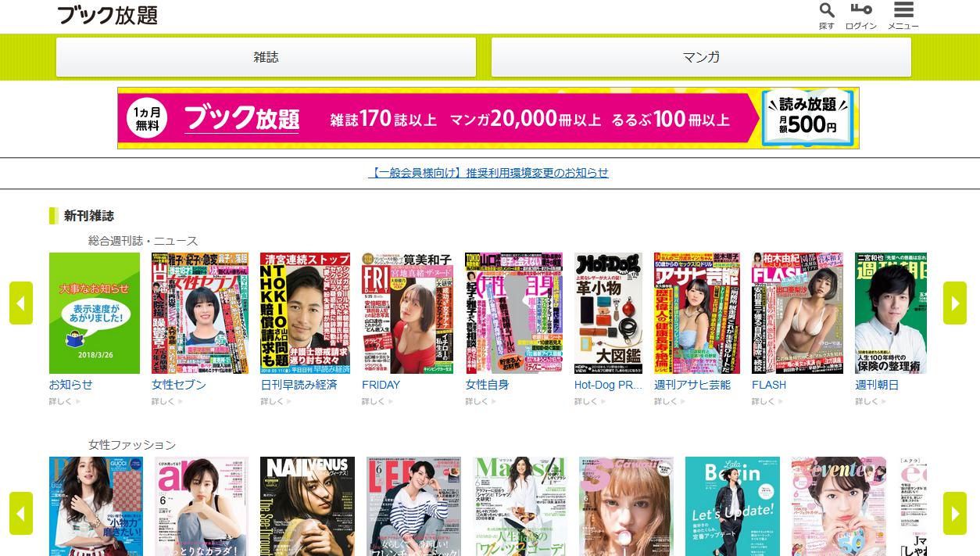Open the S Cawaii magazine cover
The image size is (980, 556).
click(x=626, y=506)
